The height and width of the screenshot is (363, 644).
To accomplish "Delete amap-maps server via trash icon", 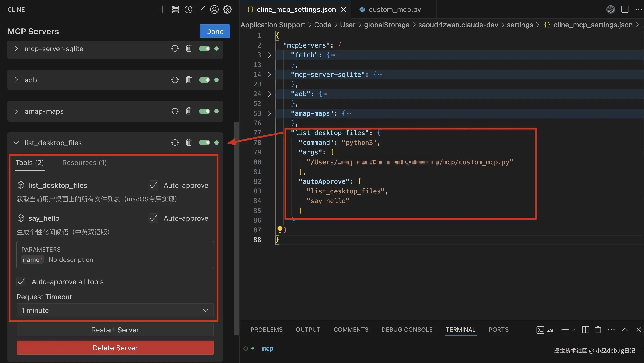I will point(189,111).
